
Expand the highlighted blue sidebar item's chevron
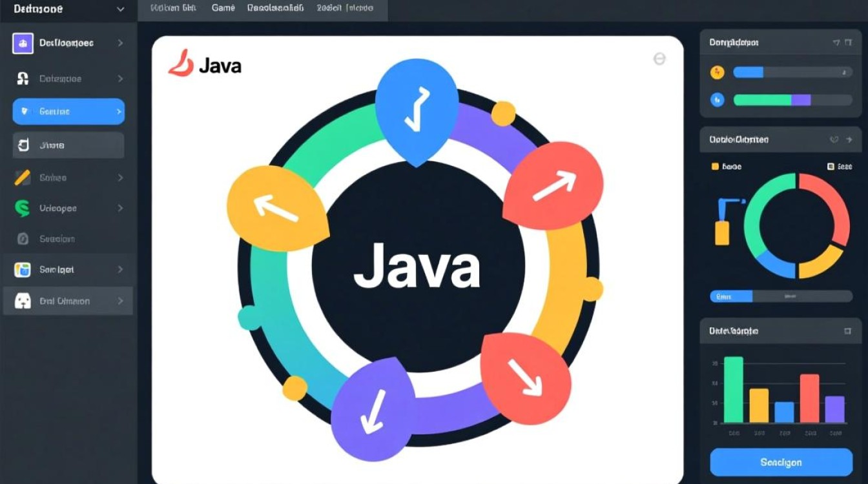point(119,111)
